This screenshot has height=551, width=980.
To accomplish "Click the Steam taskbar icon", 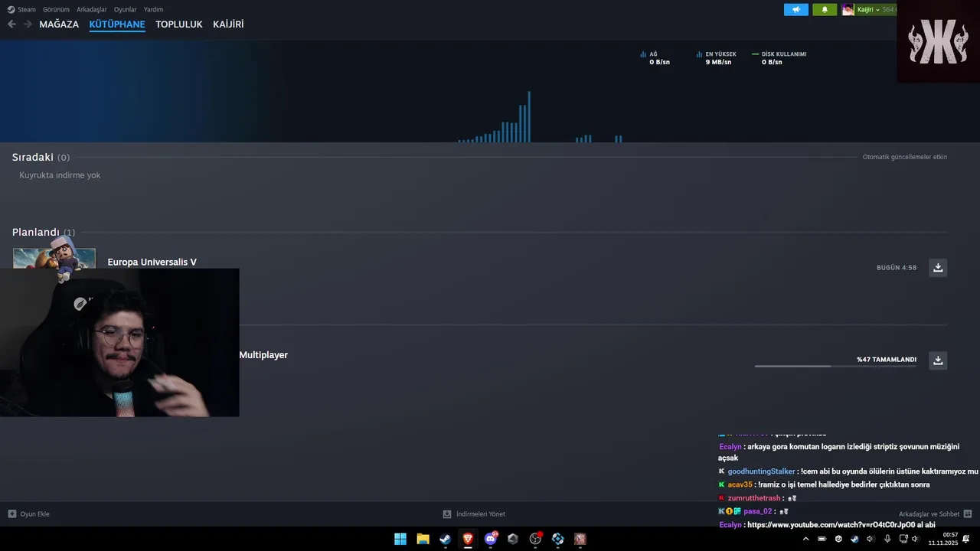I will click(445, 539).
